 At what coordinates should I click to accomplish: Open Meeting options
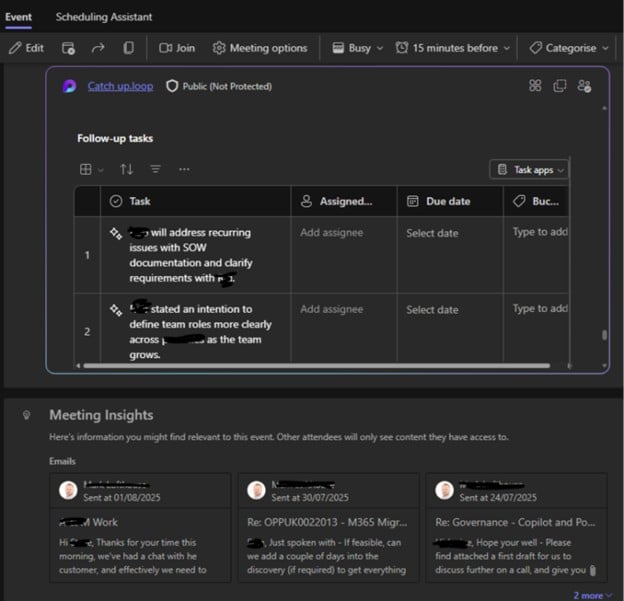coord(260,48)
